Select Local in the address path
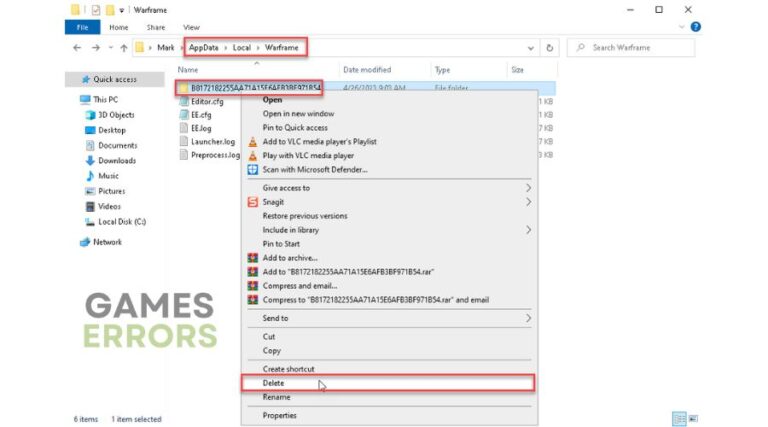This screenshot has height=427, width=768. [x=241, y=47]
